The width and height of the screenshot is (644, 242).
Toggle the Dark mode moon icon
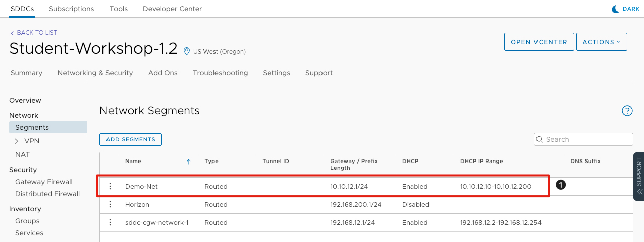(615, 9)
